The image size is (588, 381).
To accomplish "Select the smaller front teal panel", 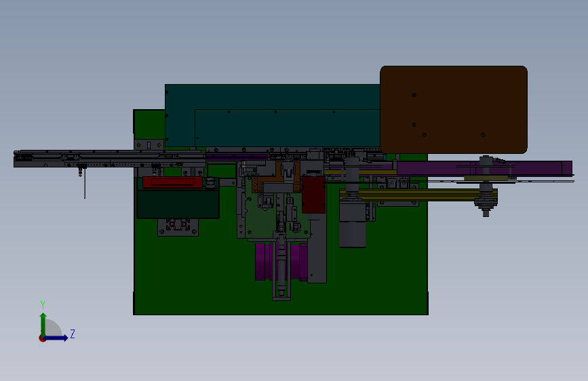I will (288, 128).
